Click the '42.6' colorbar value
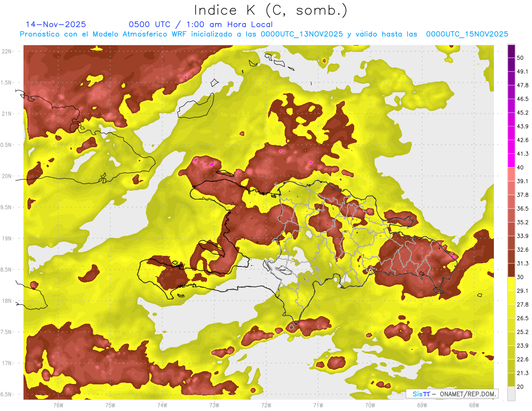This screenshot has width=532, height=411. click(x=523, y=140)
